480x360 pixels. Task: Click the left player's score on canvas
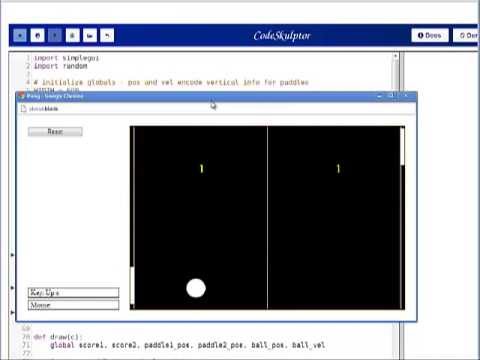(202, 169)
